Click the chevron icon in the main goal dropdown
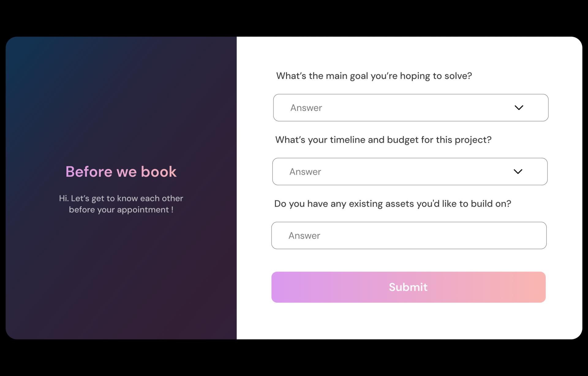This screenshot has height=376, width=588. [519, 108]
